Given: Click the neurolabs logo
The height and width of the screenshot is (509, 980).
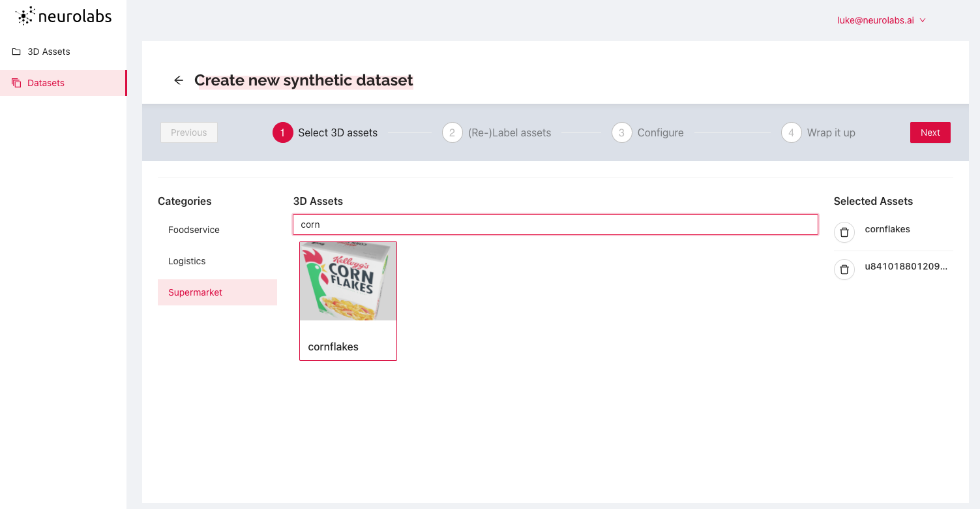Looking at the screenshot, I should pyautogui.click(x=63, y=16).
